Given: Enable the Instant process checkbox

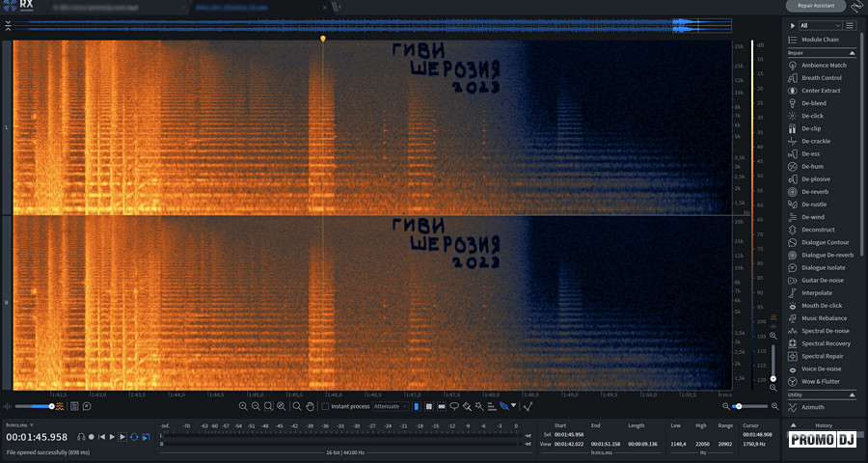Looking at the screenshot, I should tap(325, 406).
